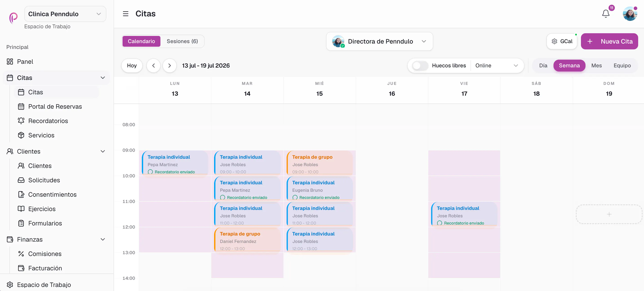Toggle Huecos libres switch
The image size is (644, 291).
420,66
